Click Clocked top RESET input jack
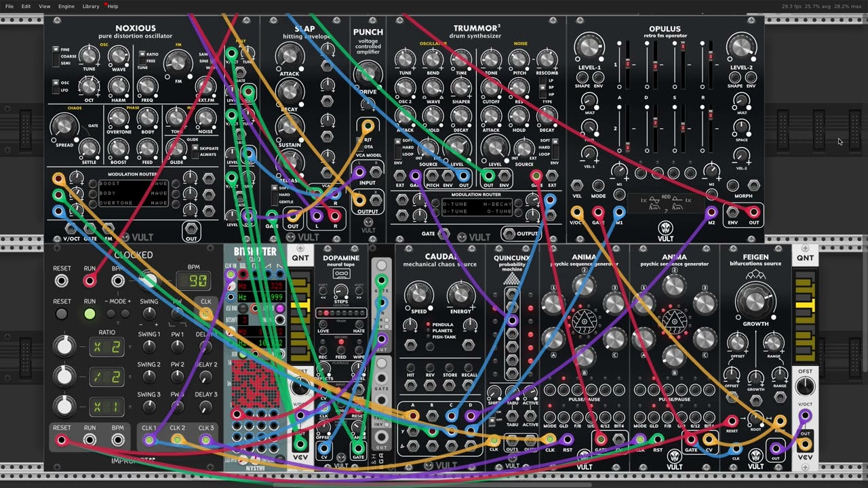Image resolution: width=868 pixels, height=488 pixels. (x=62, y=281)
